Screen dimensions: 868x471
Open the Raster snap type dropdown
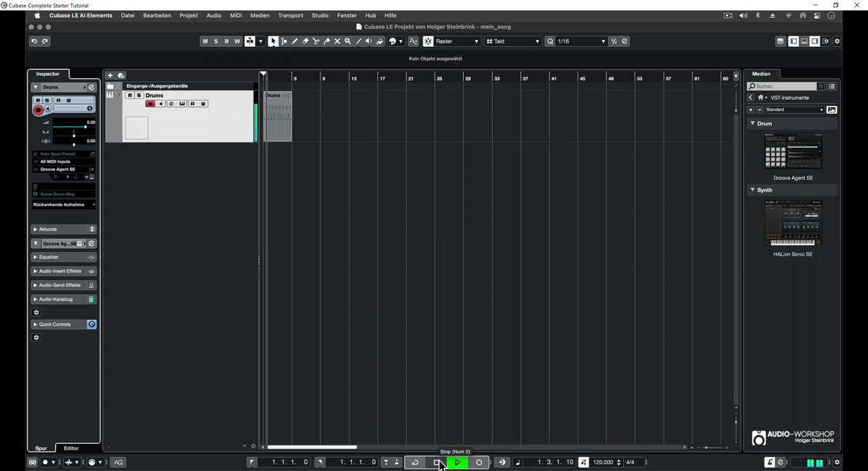457,41
